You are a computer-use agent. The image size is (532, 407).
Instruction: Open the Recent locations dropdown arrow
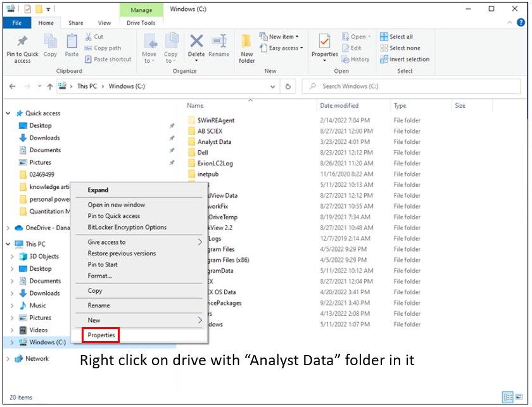39,86
